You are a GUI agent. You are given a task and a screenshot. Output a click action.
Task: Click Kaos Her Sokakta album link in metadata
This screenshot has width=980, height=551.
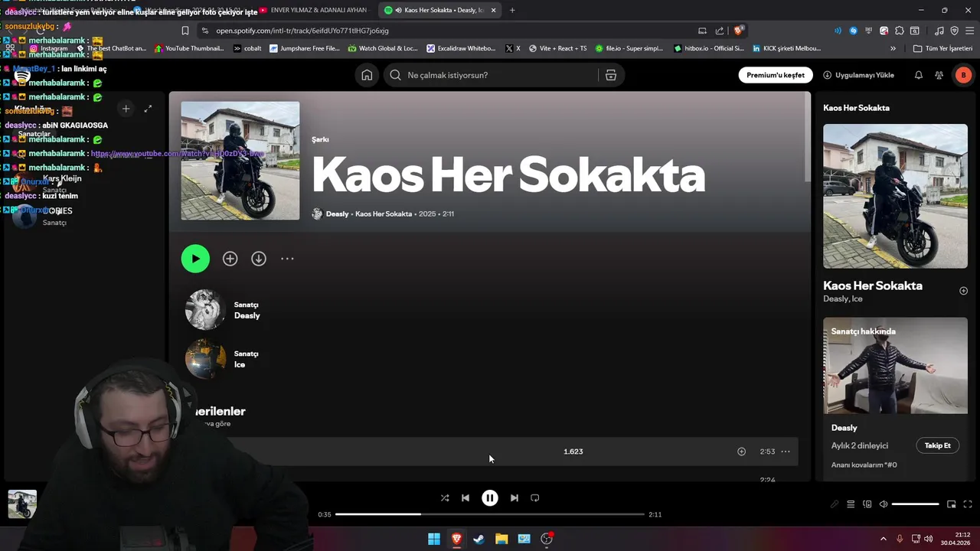(384, 214)
